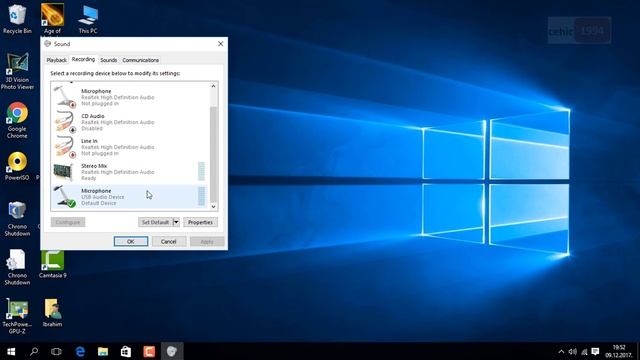Select the Camtasia 9 desktop shortcut

[x=53, y=264]
